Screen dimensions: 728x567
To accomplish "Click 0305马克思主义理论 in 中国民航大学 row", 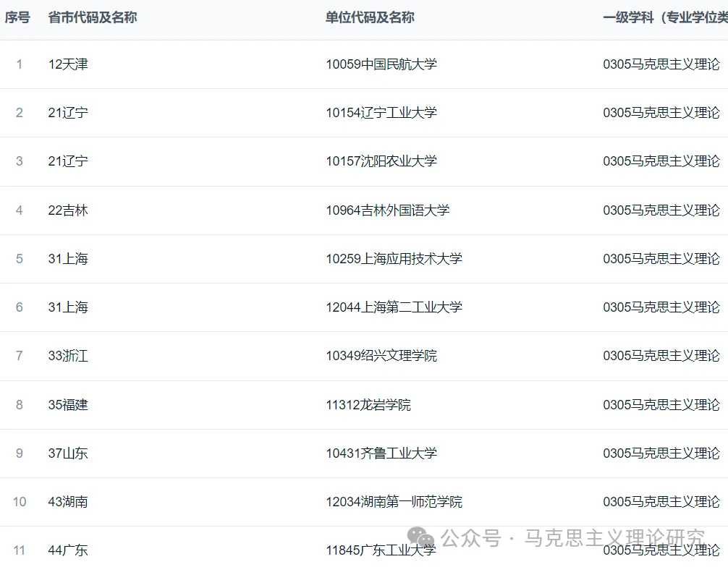I will [661, 64].
